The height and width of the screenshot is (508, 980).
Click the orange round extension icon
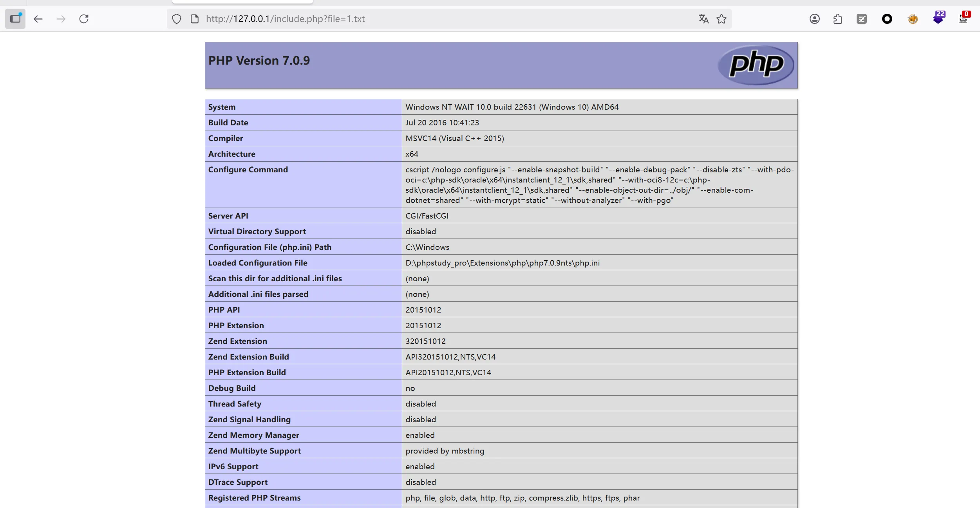(913, 19)
